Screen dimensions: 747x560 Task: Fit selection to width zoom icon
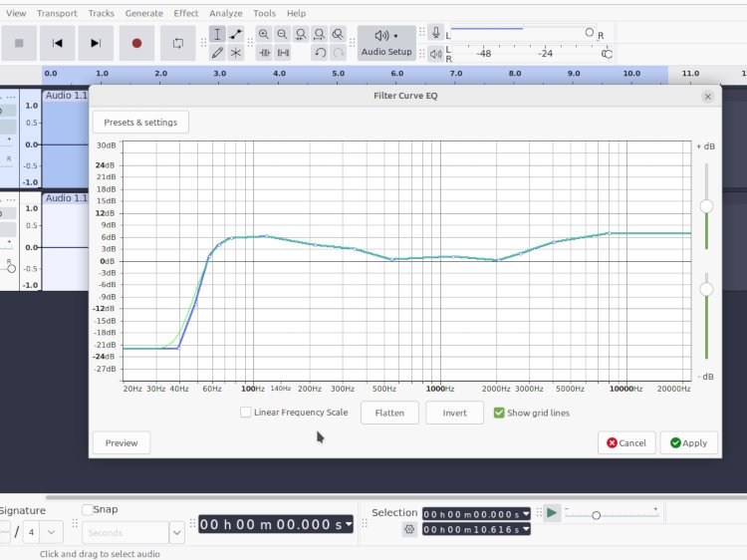pyautogui.click(x=301, y=34)
